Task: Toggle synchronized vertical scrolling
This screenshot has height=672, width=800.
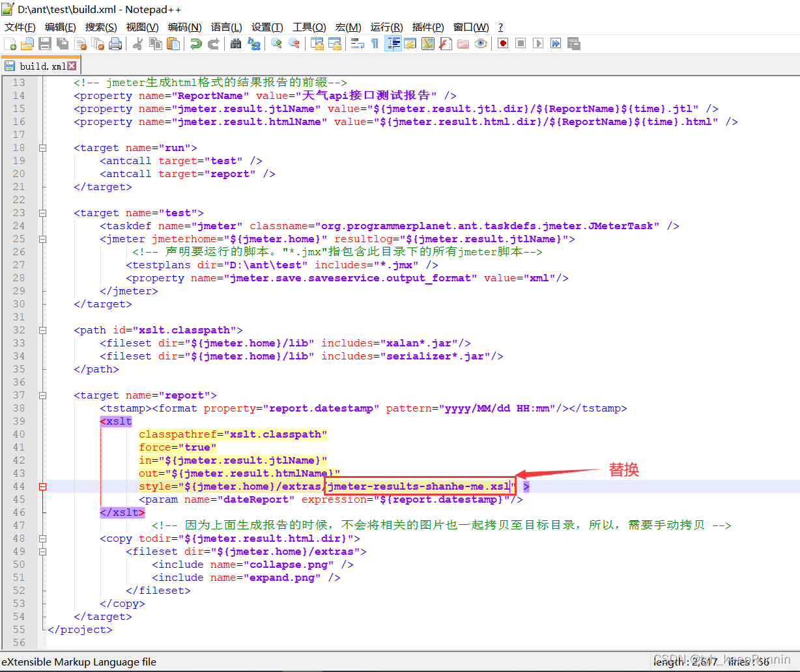Action: point(317,44)
